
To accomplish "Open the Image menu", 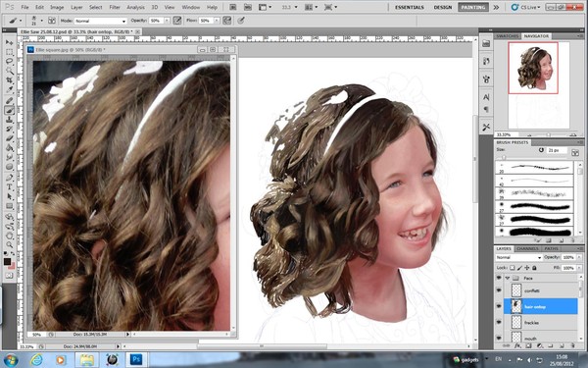I will pos(57,7).
